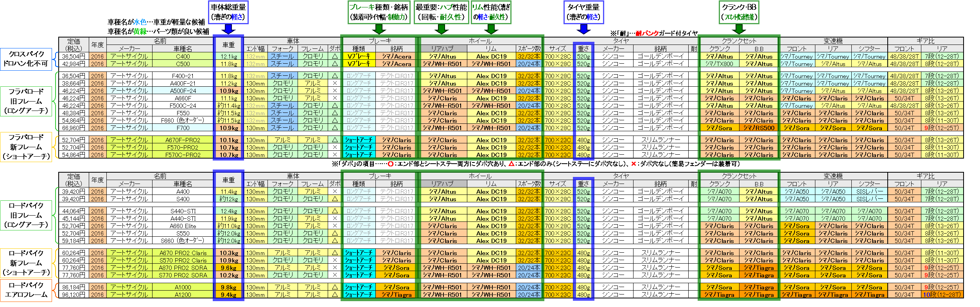This screenshot has height=307, width=980.
Task: Select the A500F-24 model cell
Action: click(x=183, y=91)
